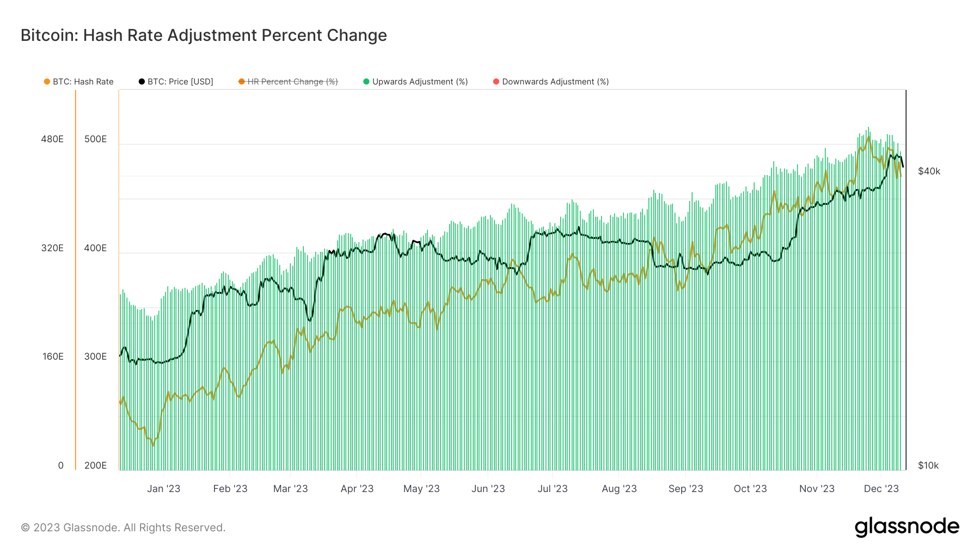Click the Sep '23 month marker
The width and height of the screenshot is (980, 552).
(685, 489)
